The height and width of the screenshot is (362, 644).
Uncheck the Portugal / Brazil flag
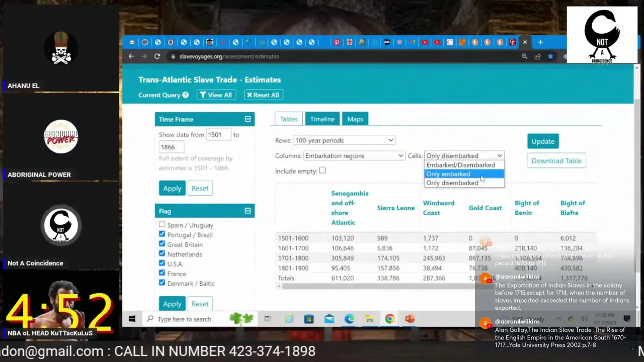point(162,234)
